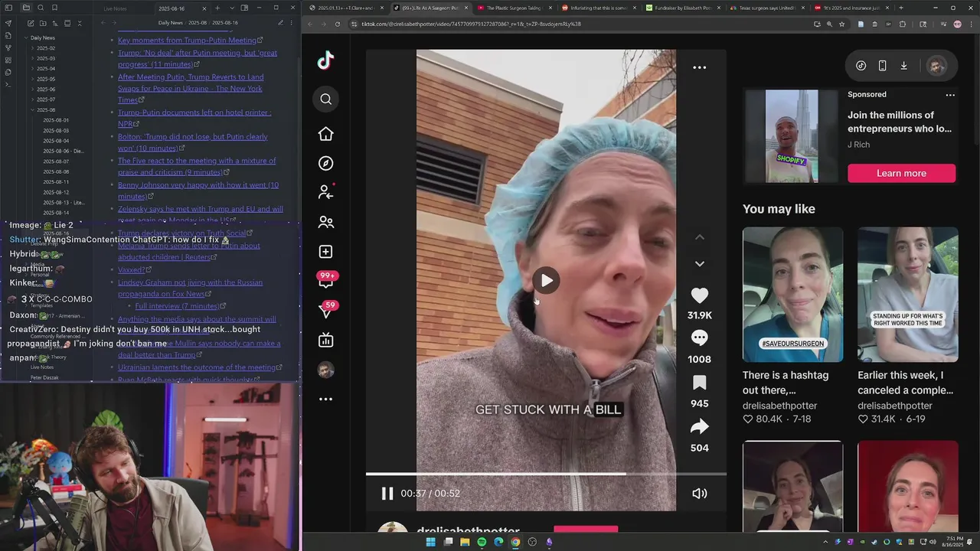The height and width of the screenshot is (551, 980).
Task: Open Obsidian bookmarks pane
Action: (x=54, y=8)
